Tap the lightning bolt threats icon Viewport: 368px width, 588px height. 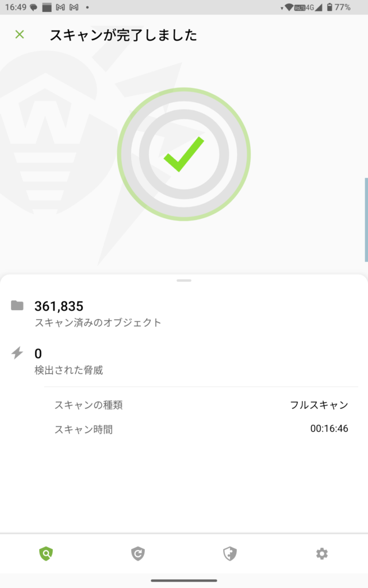[x=17, y=353]
